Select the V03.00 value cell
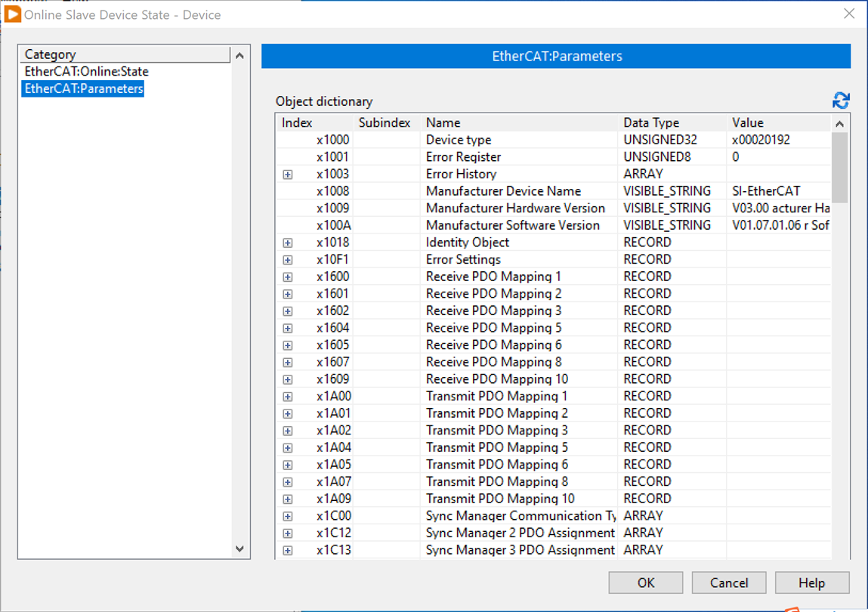 (780, 209)
